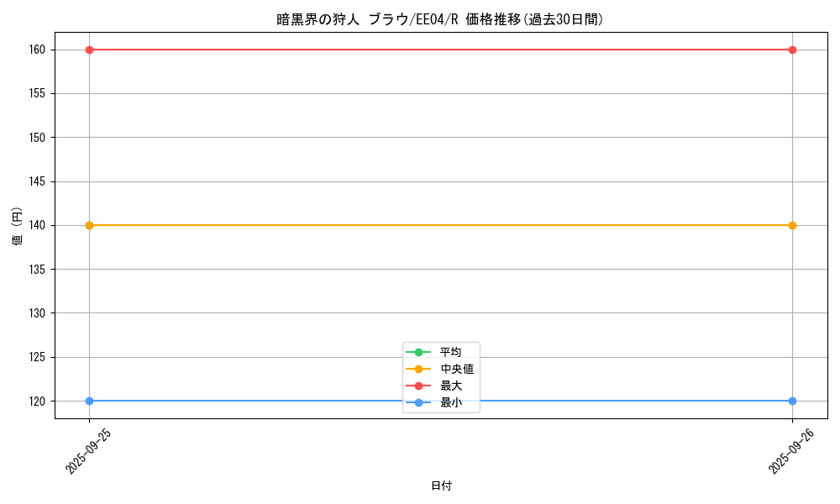The height and width of the screenshot is (504, 840).
Task: Click the blue 最小 marker in the legend
Action: [x=418, y=403]
